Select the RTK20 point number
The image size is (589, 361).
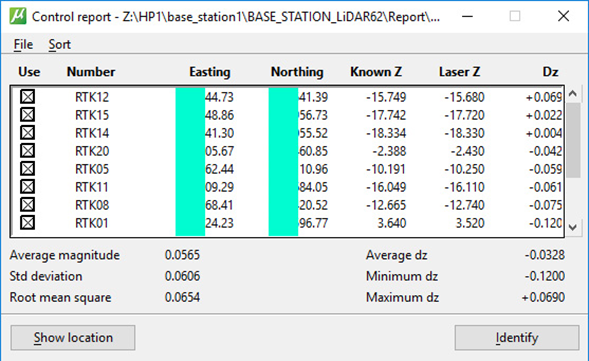coord(92,151)
